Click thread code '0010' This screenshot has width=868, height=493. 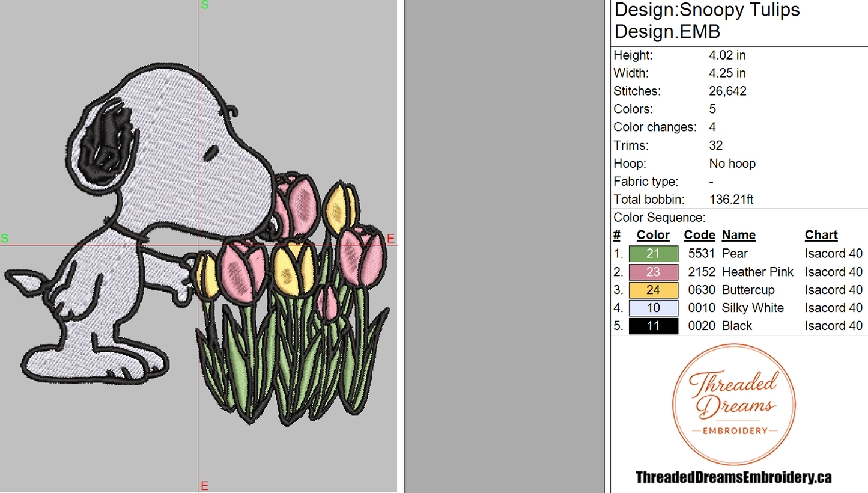(x=702, y=308)
